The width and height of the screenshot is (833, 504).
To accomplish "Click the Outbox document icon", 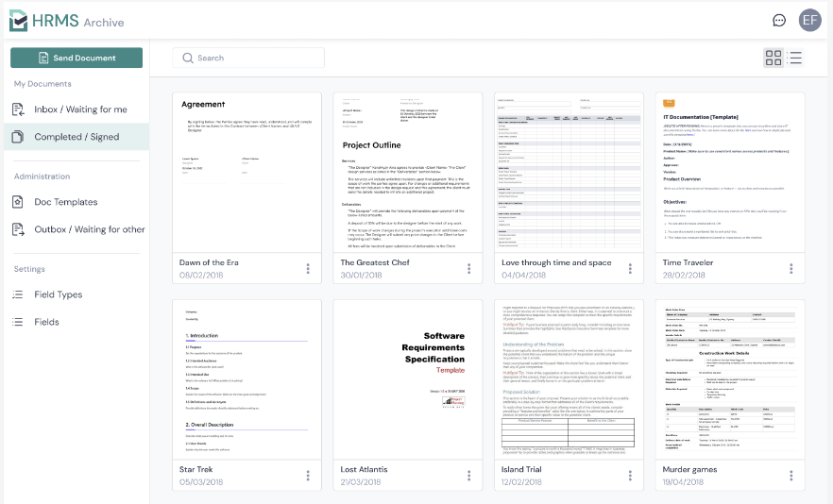I will (x=18, y=229).
